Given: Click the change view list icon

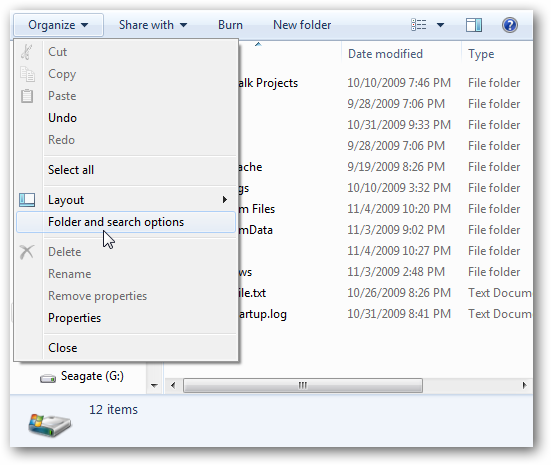Looking at the screenshot, I should pos(419,25).
